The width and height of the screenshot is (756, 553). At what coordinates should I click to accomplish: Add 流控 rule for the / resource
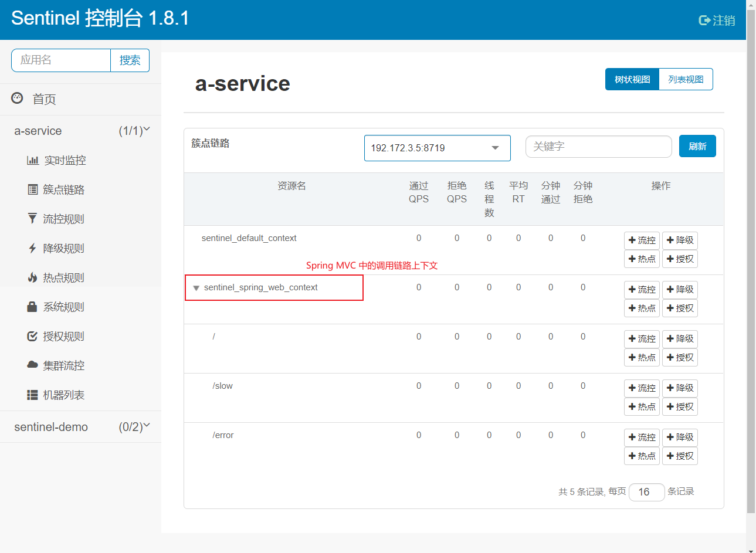(642, 339)
